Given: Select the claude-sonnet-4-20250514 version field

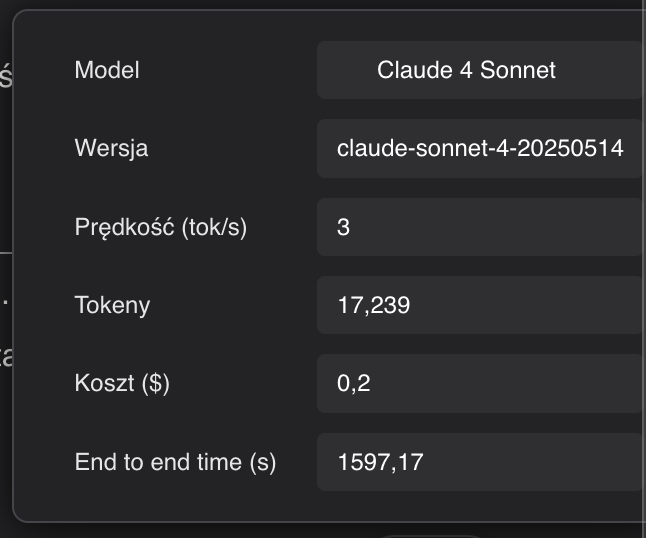Looking at the screenshot, I should 480,148.
